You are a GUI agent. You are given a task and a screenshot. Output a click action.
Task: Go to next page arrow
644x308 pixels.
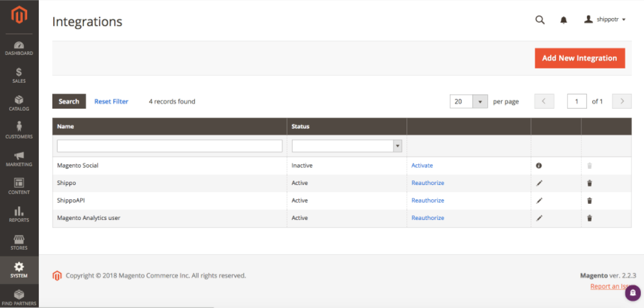point(622,102)
